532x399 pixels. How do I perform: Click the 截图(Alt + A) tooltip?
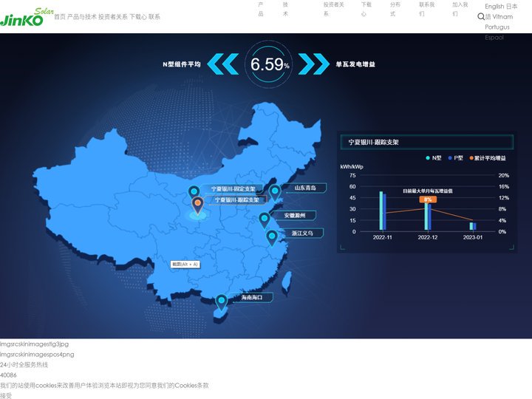tap(185, 264)
